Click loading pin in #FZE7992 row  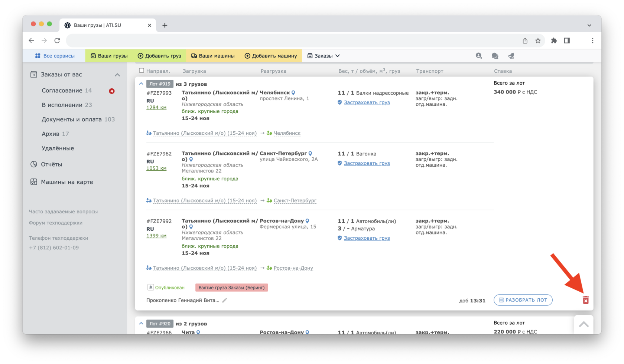[191, 227]
